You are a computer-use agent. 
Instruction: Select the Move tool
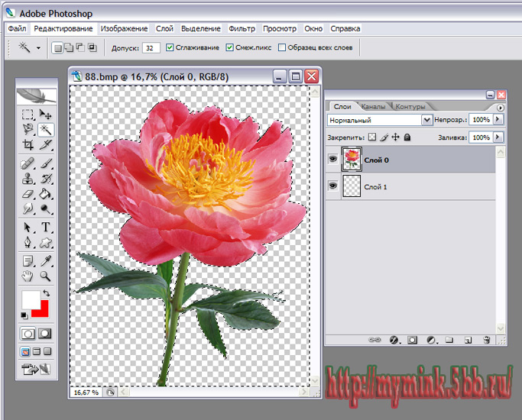point(45,115)
